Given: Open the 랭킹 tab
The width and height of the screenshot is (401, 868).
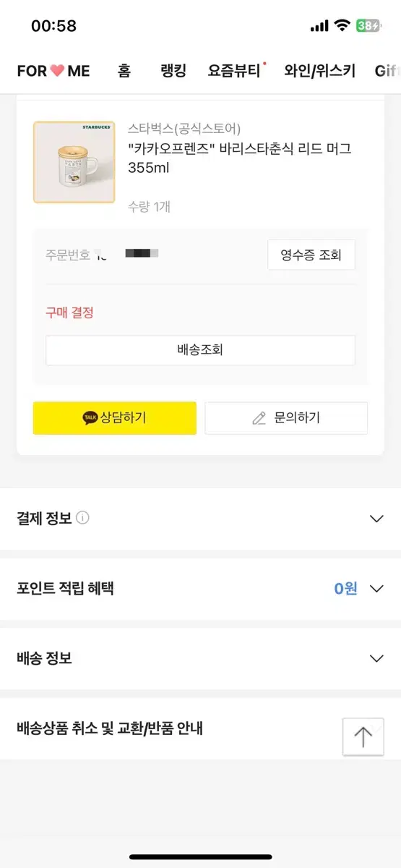Looking at the screenshot, I should [173, 70].
